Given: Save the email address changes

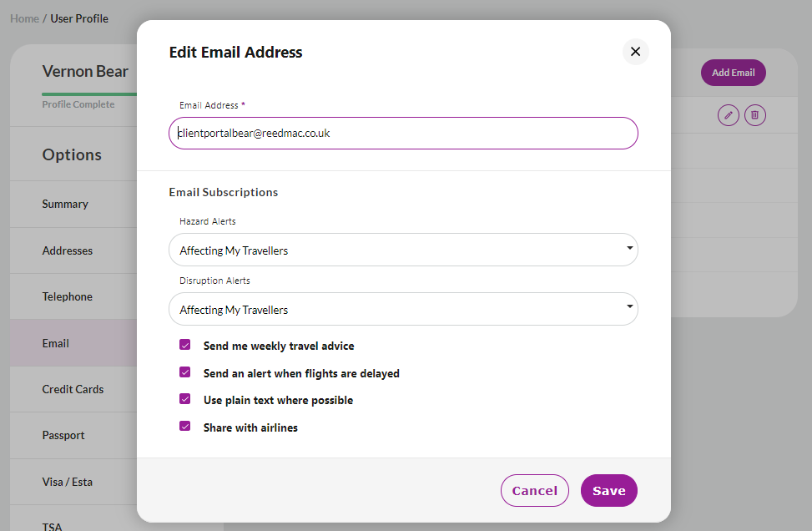Looking at the screenshot, I should tap(609, 491).
